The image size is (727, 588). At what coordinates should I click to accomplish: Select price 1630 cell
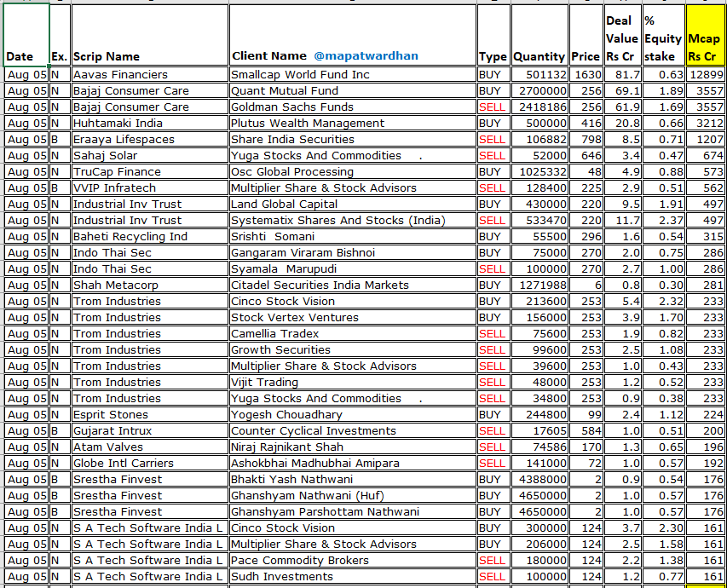586,75
